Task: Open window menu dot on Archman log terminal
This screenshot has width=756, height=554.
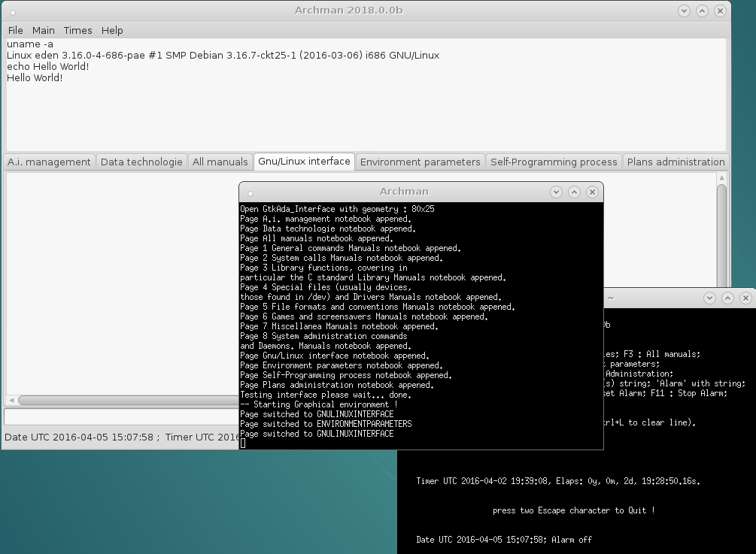Action: (250, 192)
